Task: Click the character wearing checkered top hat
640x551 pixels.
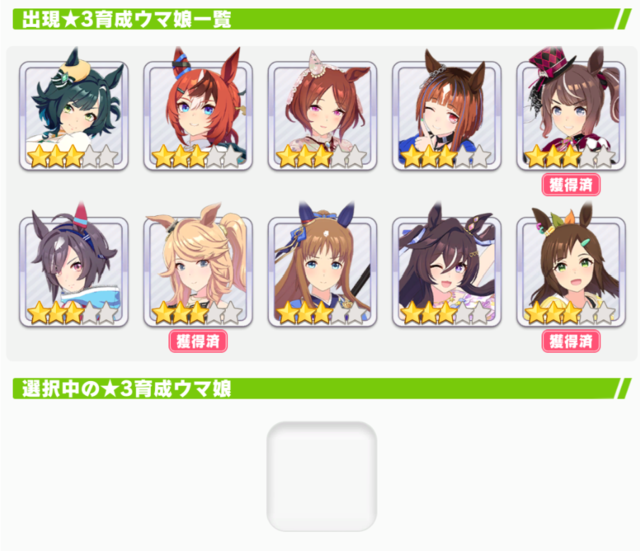Action: pyautogui.click(x=571, y=116)
